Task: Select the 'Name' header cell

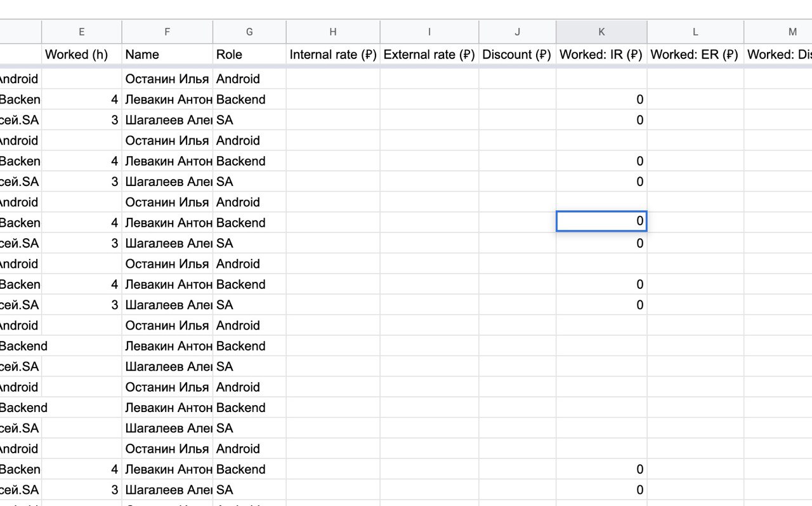Action: [167, 55]
